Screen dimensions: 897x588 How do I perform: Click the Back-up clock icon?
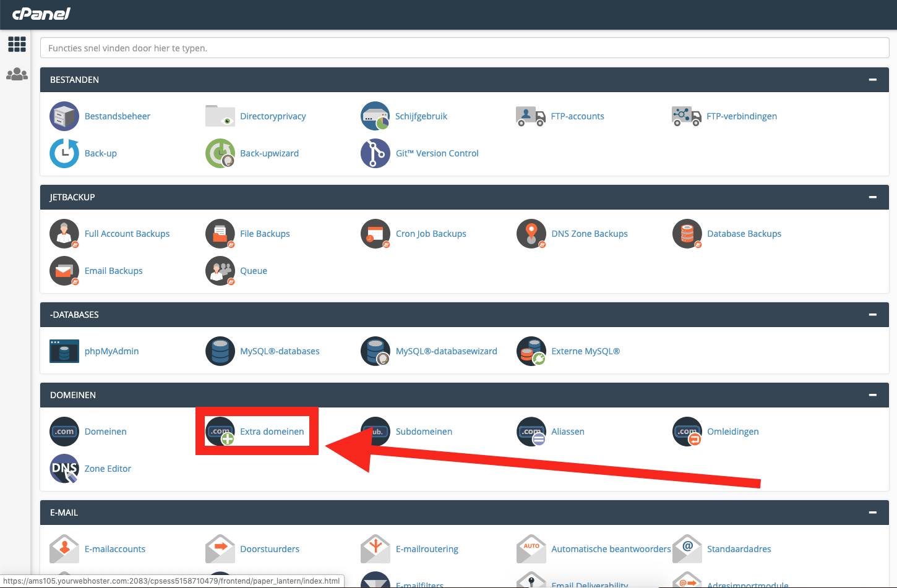point(64,153)
